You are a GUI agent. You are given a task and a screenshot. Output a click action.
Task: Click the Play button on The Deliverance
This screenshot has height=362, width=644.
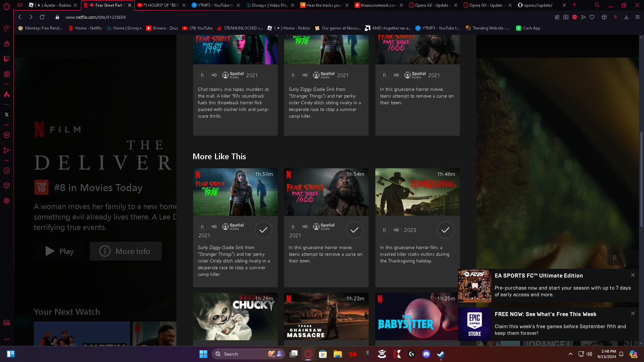click(59, 251)
